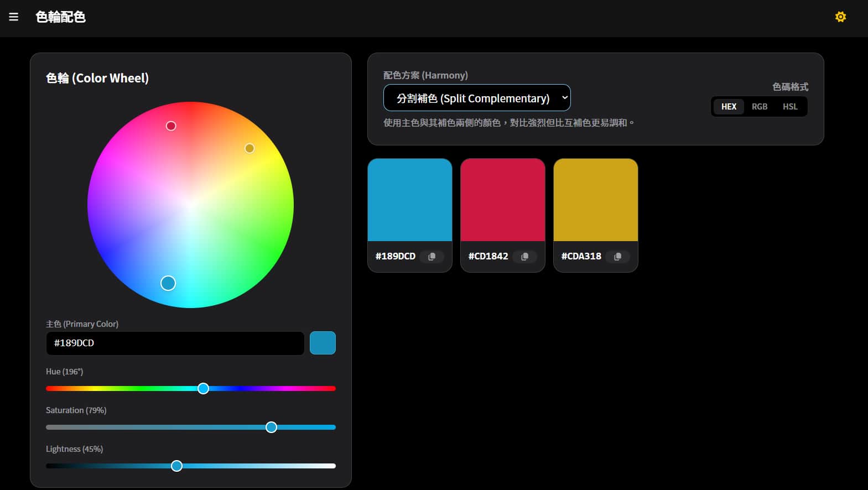The height and width of the screenshot is (490, 868).
Task: Click the 色輪 (Color Wheel) heading
Action: click(97, 78)
